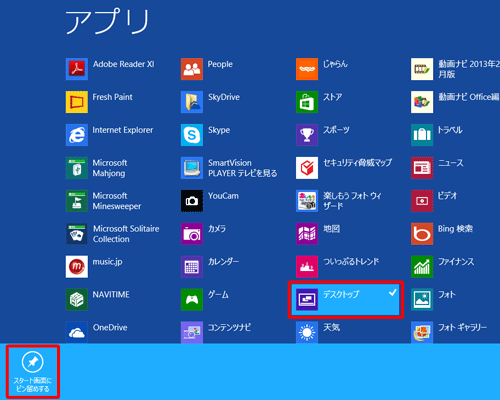
Task: Open the NAVITIME app icon
Action: click(77, 300)
